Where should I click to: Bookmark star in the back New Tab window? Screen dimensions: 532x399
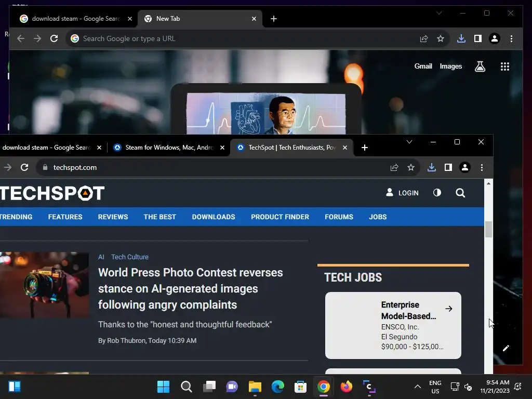(x=441, y=38)
